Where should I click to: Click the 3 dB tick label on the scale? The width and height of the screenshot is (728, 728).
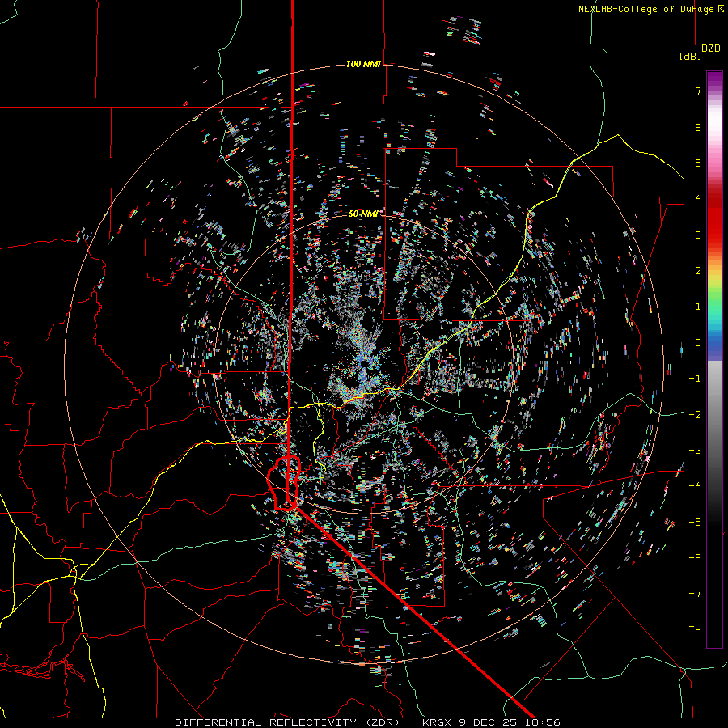click(698, 235)
